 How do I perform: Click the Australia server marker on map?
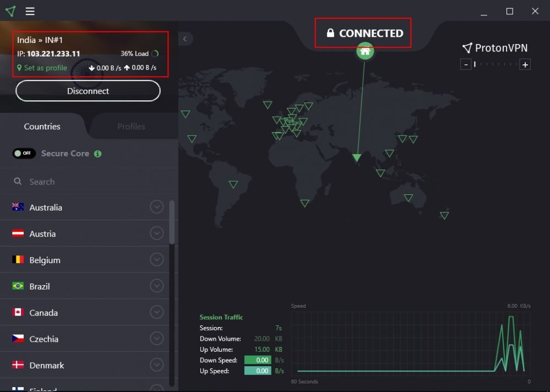click(408, 198)
